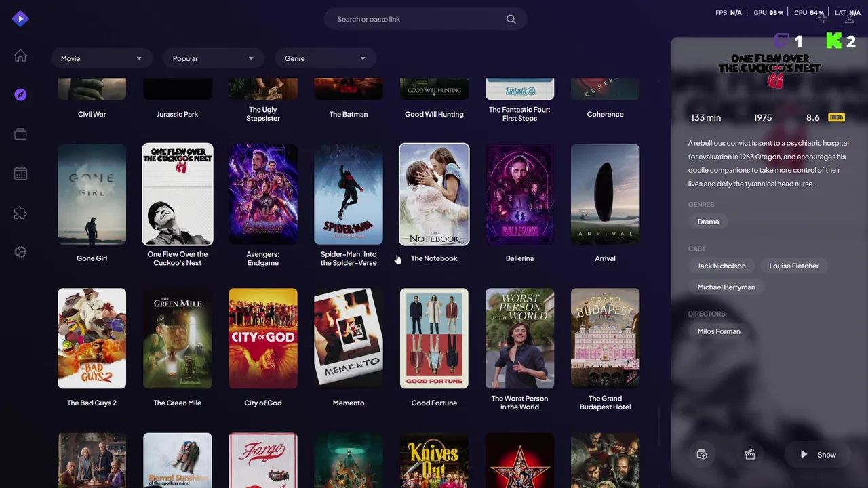
Task: Click the Good Will Hunting title
Action: (x=434, y=114)
